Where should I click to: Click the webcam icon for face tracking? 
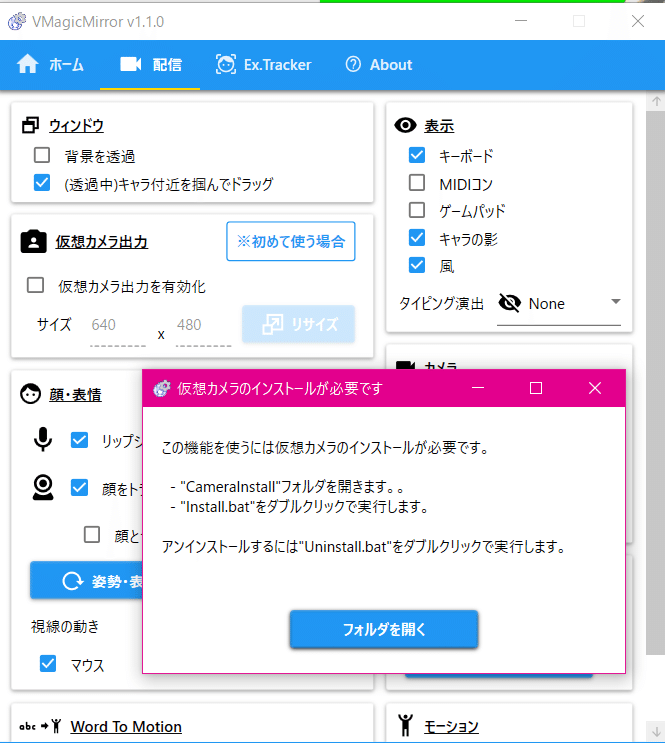[x=43, y=488]
